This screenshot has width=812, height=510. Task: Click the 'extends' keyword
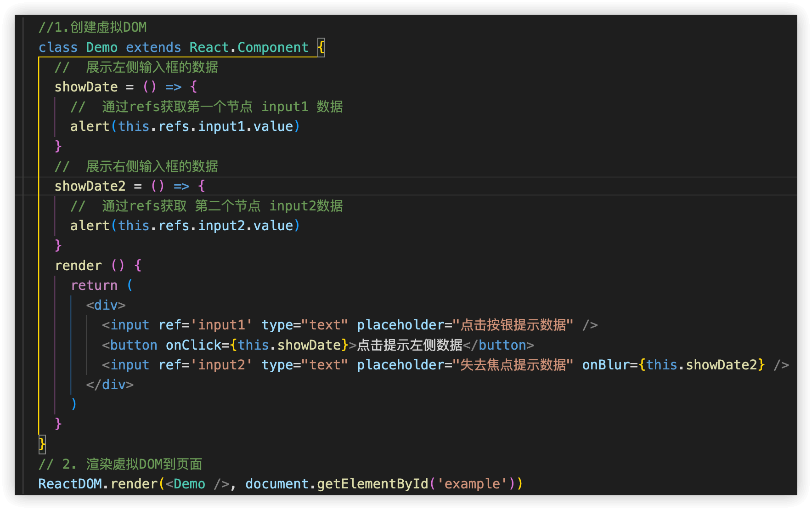tap(153, 47)
